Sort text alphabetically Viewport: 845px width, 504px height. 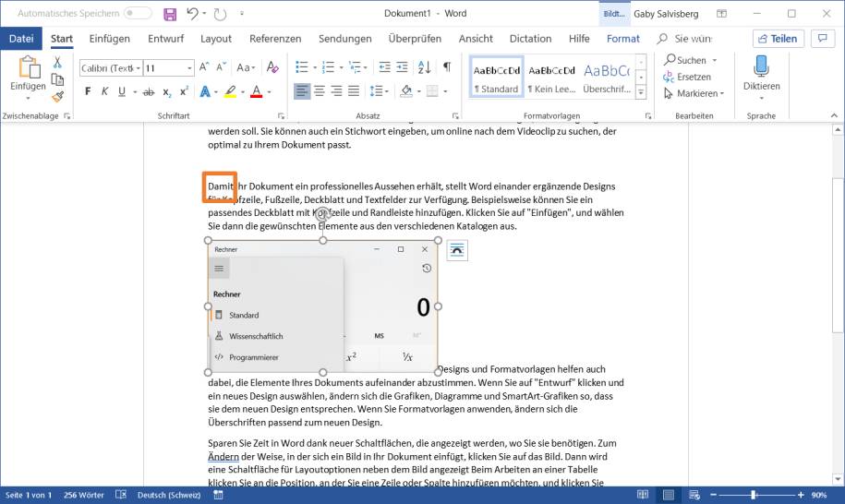point(424,66)
